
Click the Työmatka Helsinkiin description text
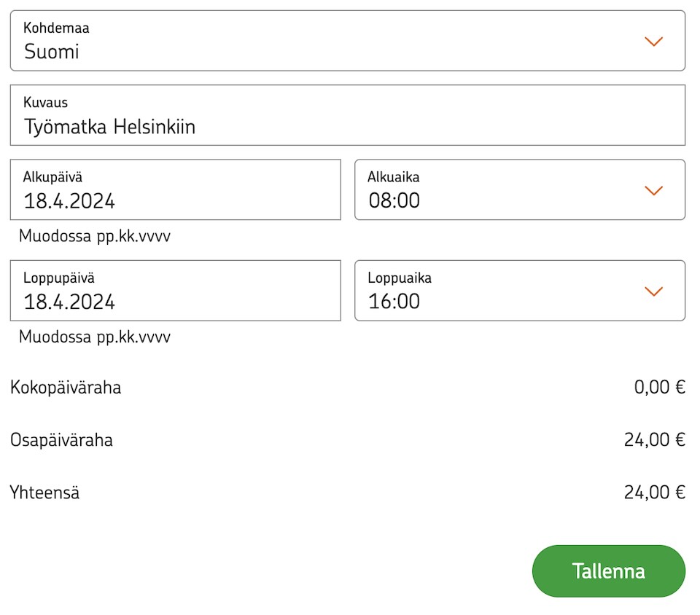click(x=113, y=126)
